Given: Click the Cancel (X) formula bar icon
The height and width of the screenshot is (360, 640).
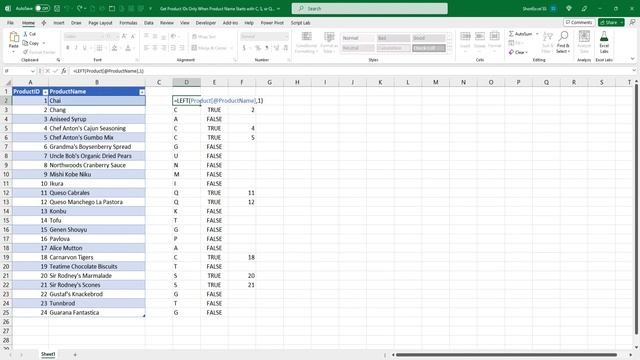Looking at the screenshot, I should pyautogui.click(x=47, y=71).
